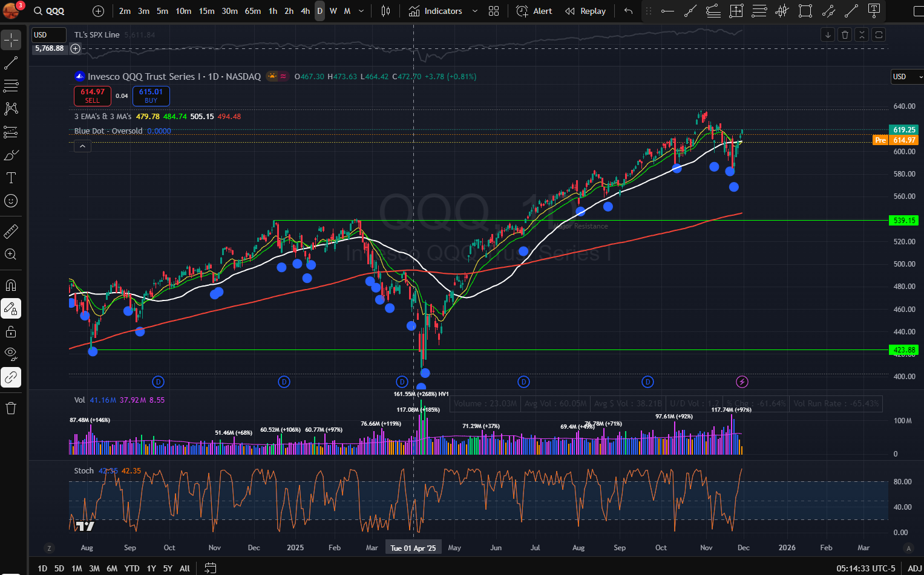Open the layout setup grid icon
Viewport: 924px width, 575px height.
click(494, 11)
